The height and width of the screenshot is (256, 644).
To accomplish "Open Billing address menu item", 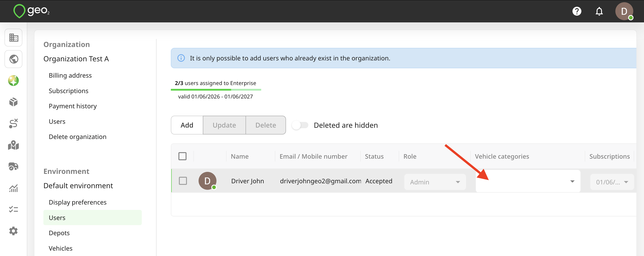I will [x=70, y=75].
